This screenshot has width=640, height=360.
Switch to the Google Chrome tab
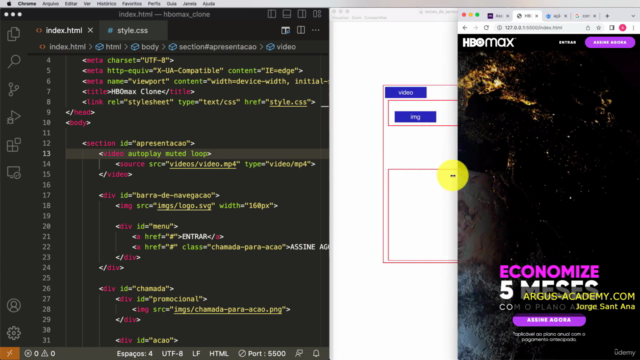click(585, 16)
